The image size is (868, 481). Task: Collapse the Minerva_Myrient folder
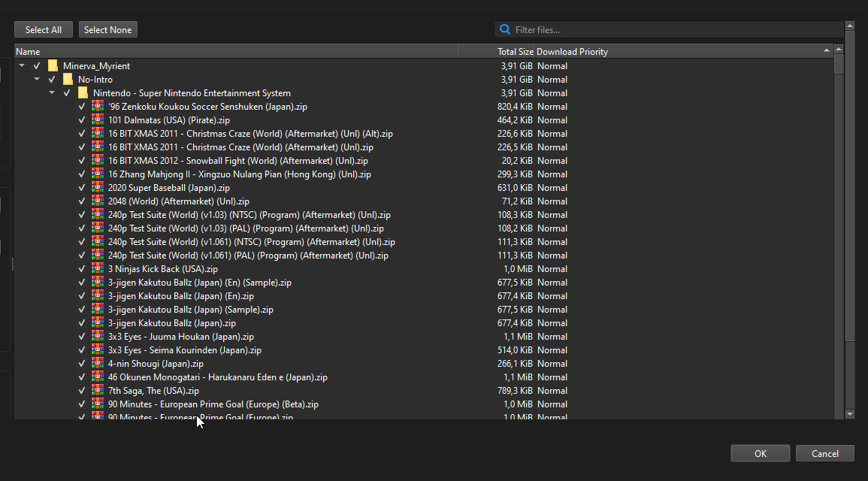22,66
